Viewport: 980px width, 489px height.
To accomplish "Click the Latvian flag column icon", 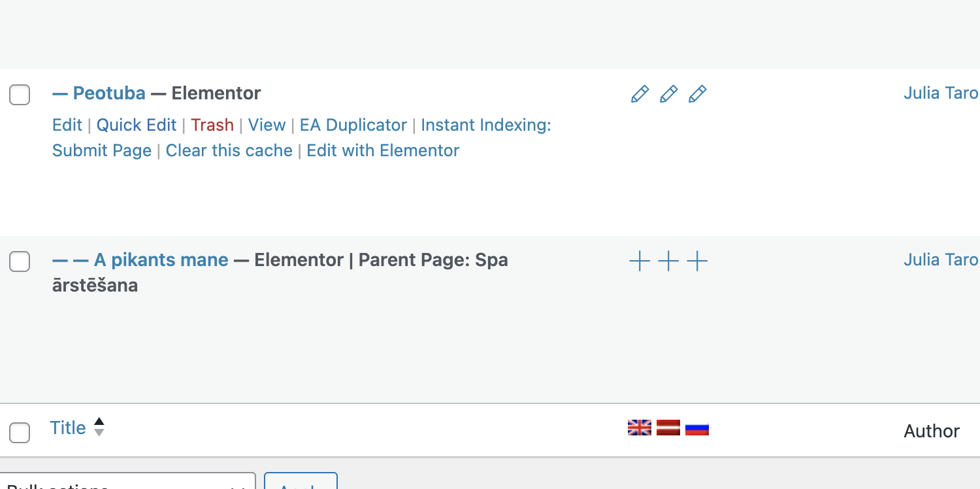I will (x=668, y=428).
